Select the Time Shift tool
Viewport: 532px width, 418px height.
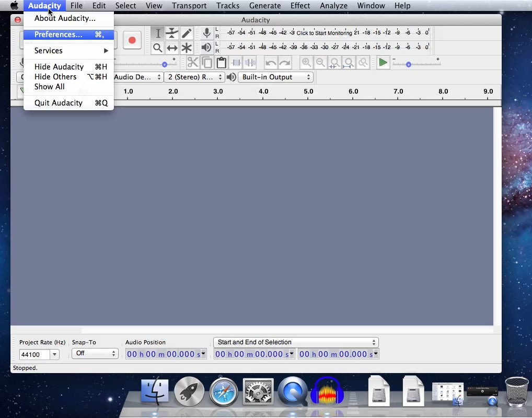[x=172, y=48]
